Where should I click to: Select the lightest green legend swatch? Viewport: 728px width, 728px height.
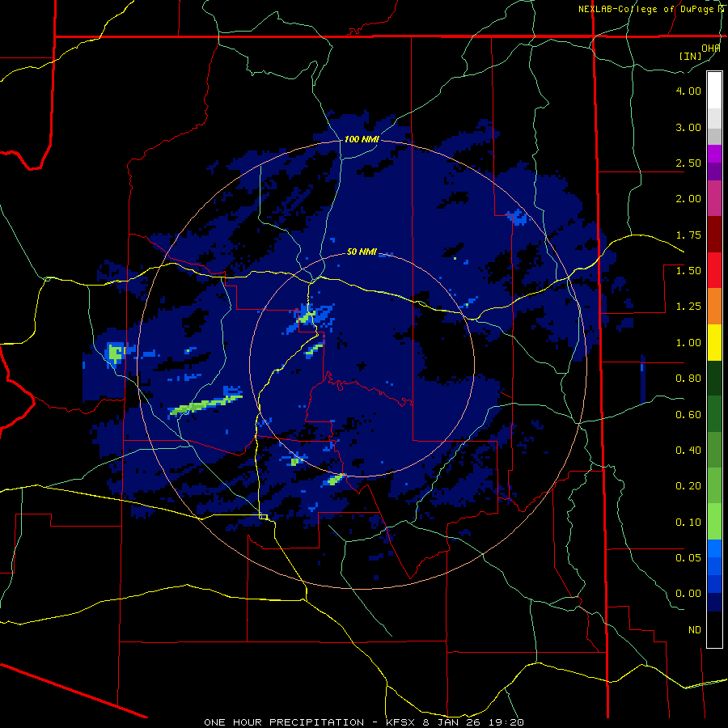click(714, 522)
